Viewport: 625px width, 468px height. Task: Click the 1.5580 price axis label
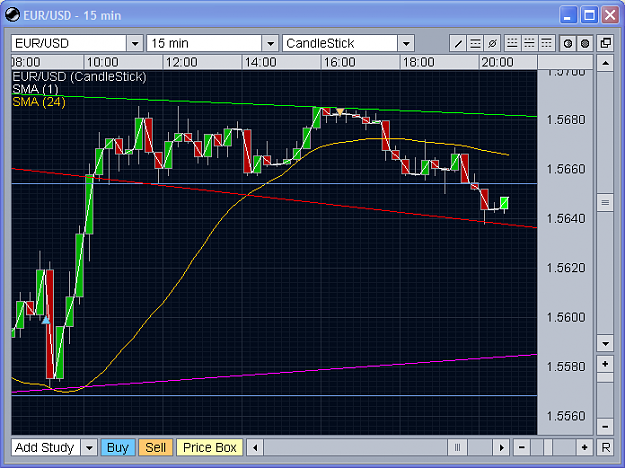(566, 366)
